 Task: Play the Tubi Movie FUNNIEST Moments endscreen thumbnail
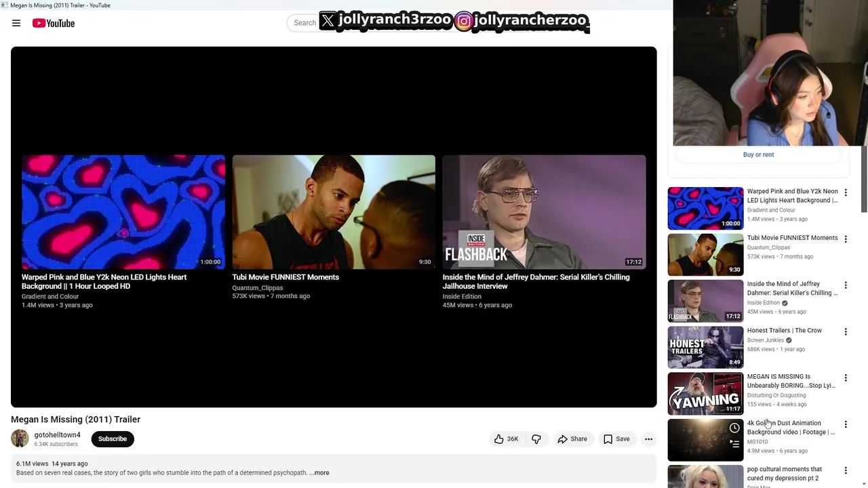[334, 212]
